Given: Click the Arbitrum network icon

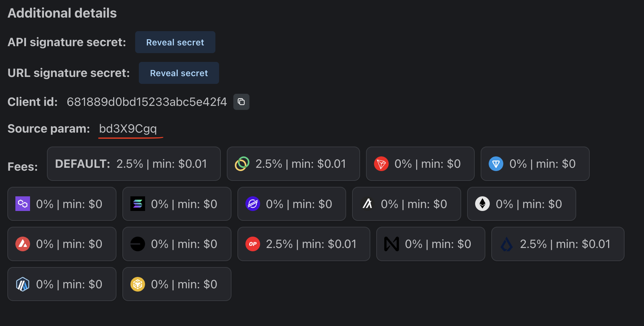Looking at the screenshot, I should coord(23,284).
